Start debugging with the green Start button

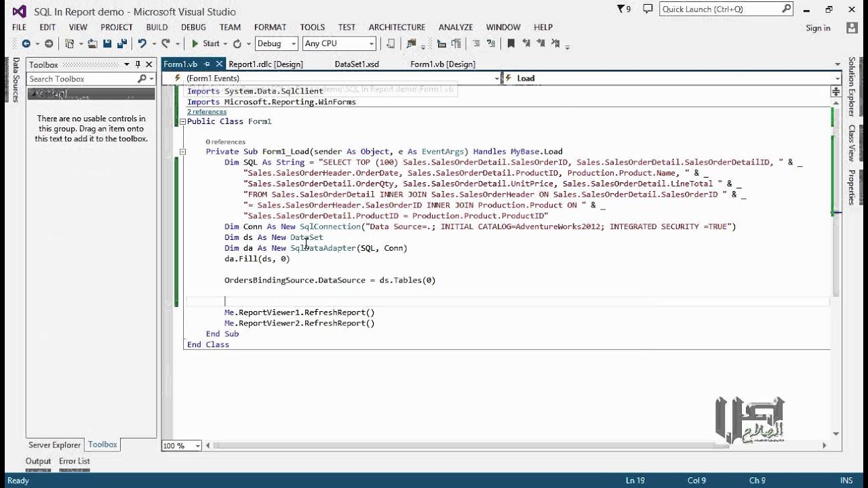coord(205,43)
